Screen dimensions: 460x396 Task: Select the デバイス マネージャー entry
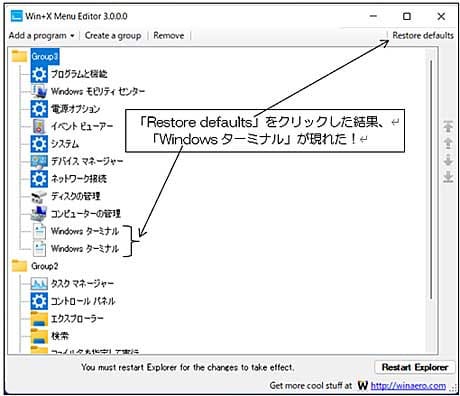pyautogui.click(x=87, y=161)
